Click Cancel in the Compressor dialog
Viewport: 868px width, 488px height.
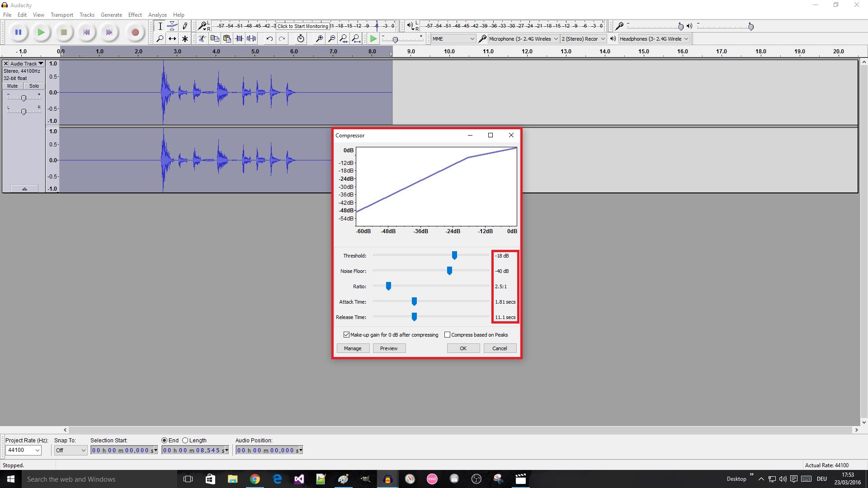[500, 348]
